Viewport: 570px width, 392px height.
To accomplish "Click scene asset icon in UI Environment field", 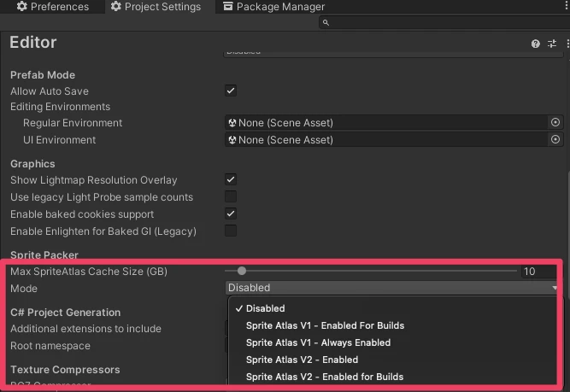I will tap(232, 140).
